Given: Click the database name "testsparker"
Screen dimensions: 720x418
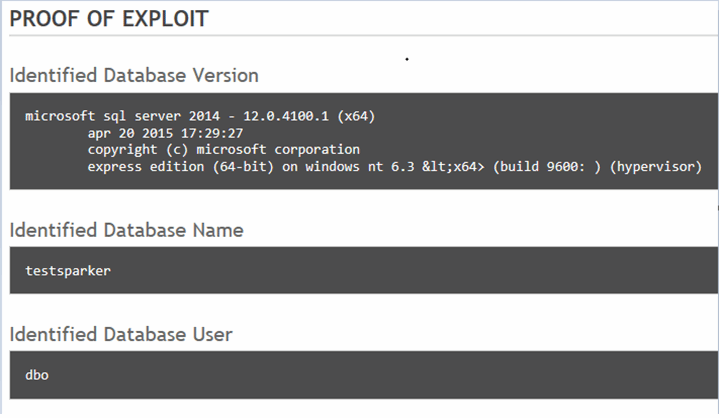Looking at the screenshot, I should pos(68,270).
